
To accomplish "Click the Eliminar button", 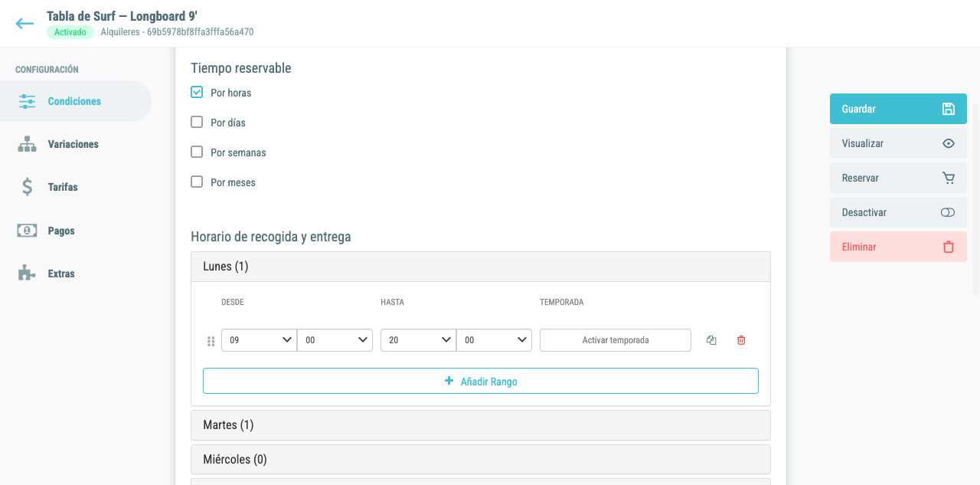I will coord(898,247).
